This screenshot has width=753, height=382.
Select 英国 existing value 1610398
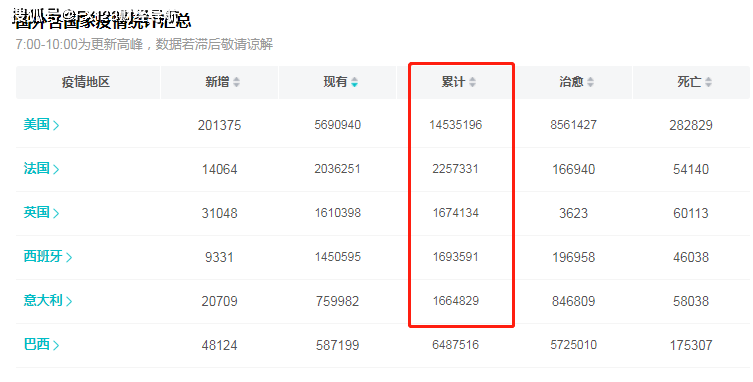[338, 213]
